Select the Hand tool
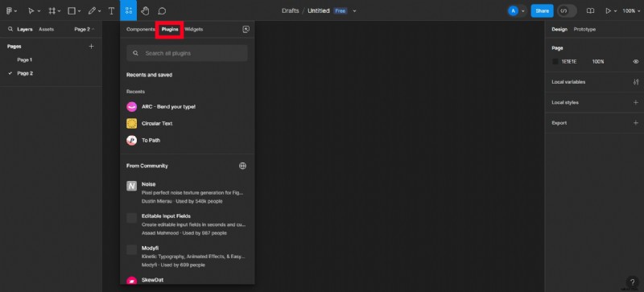 pos(145,11)
